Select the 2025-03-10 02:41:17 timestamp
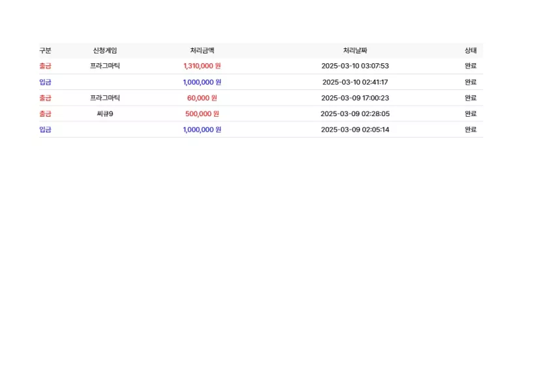 tap(355, 82)
